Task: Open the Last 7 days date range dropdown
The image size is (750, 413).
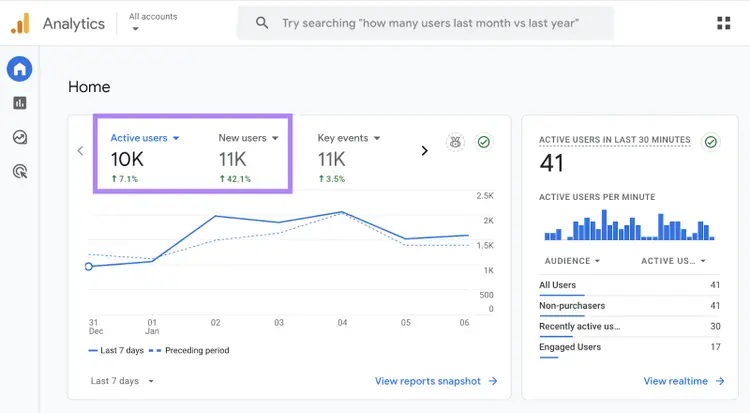Action: tap(122, 381)
